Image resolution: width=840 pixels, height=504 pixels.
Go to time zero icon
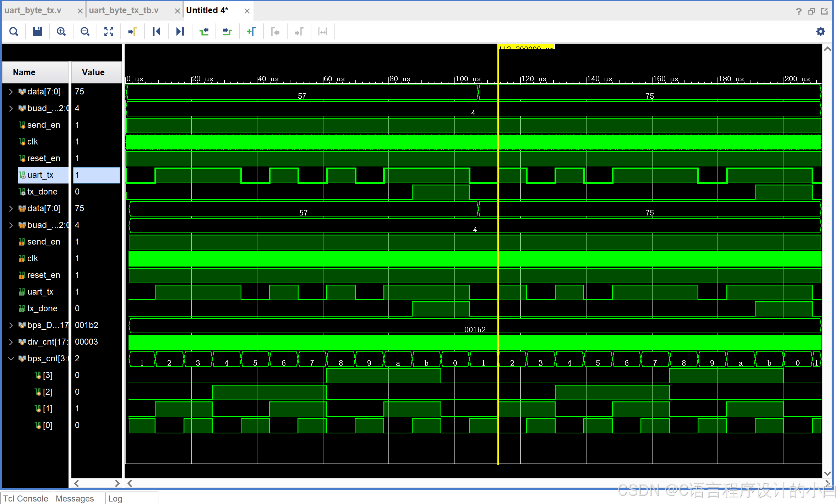[156, 32]
